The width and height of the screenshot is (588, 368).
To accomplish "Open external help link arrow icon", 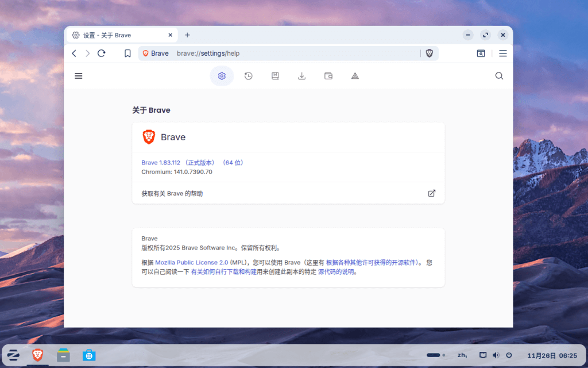I will (x=432, y=193).
